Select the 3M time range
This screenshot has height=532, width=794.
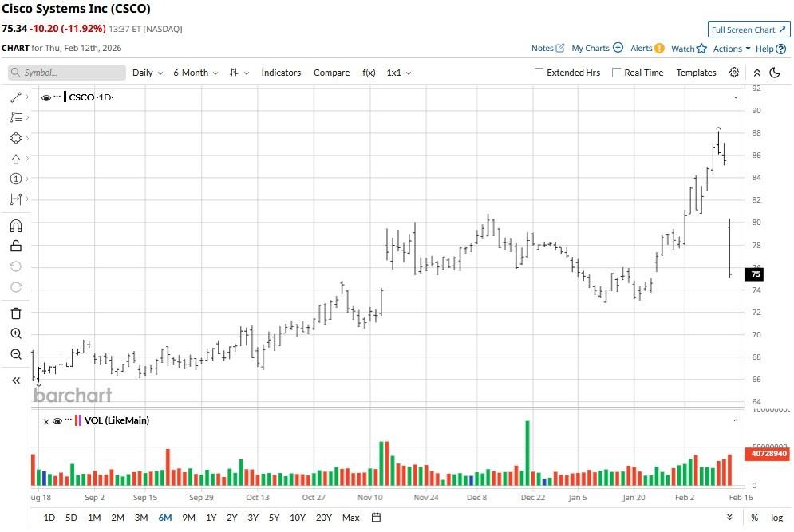point(141,518)
